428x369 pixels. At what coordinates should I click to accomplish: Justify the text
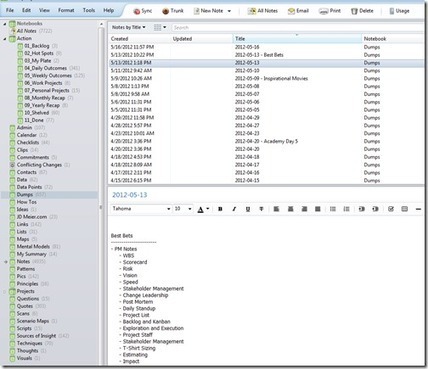[x=318, y=209]
